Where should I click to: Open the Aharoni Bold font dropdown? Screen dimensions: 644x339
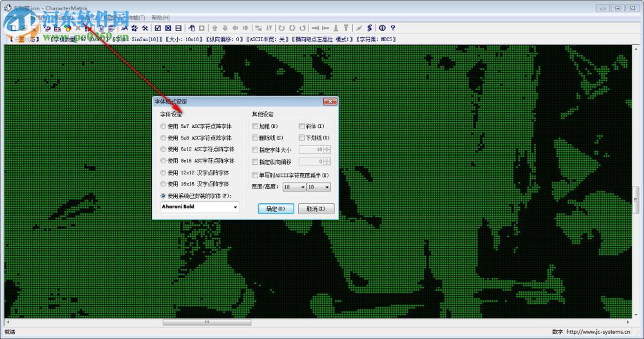200,207
